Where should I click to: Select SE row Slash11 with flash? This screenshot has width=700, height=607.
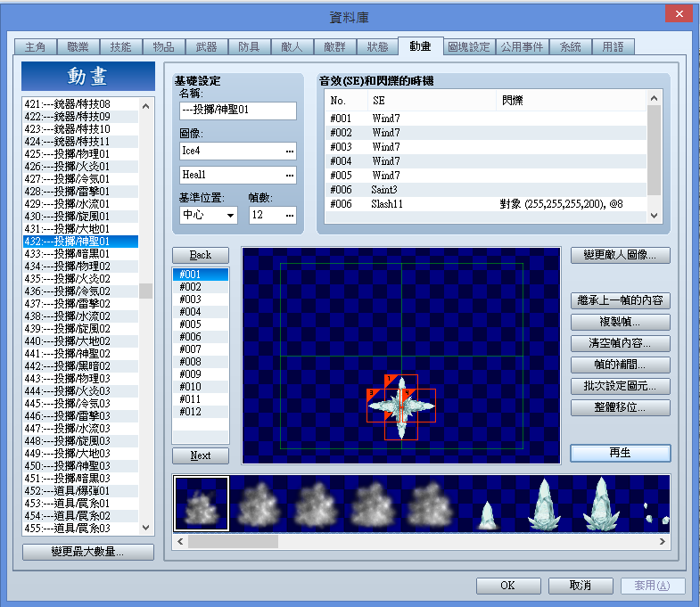click(x=486, y=204)
